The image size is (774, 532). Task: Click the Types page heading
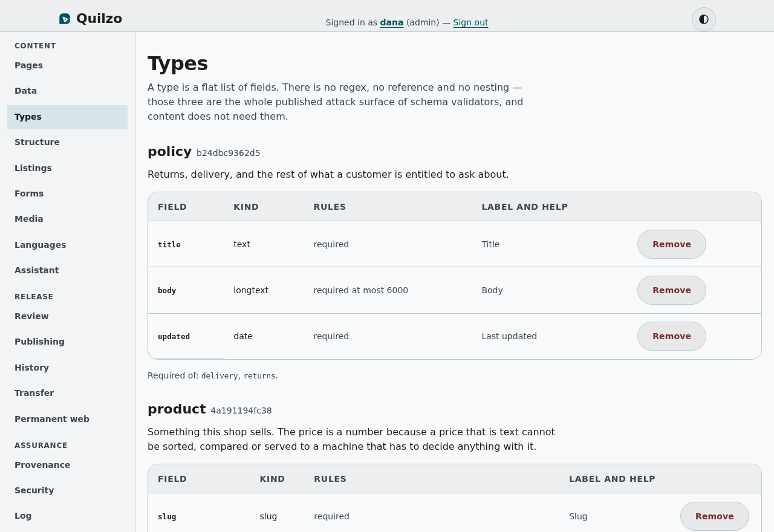click(x=178, y=63)
